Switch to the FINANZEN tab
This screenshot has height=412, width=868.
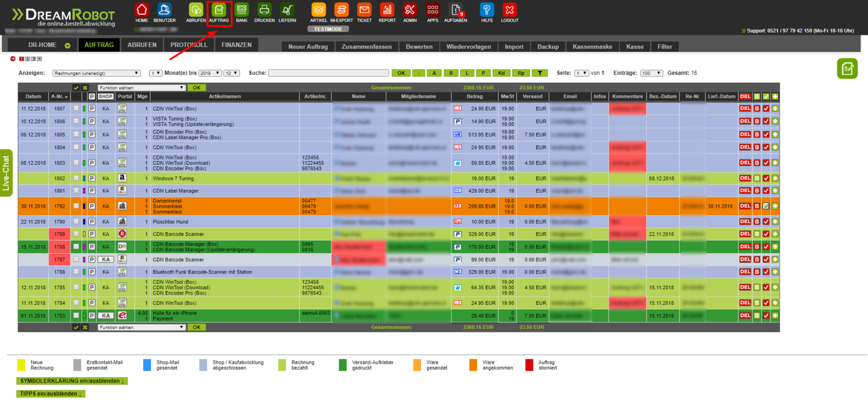(x=237, y=45)
